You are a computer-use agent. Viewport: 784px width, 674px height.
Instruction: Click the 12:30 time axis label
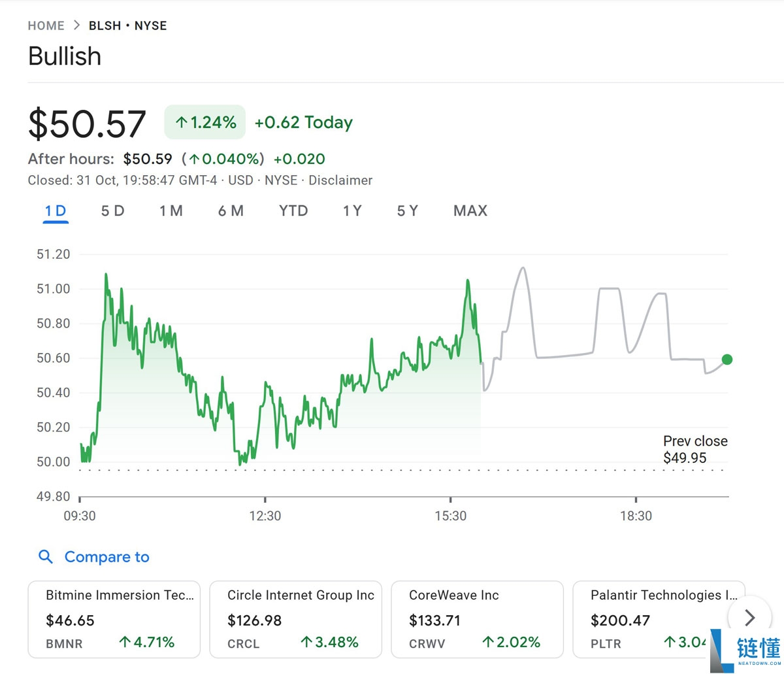pos(265,516)
